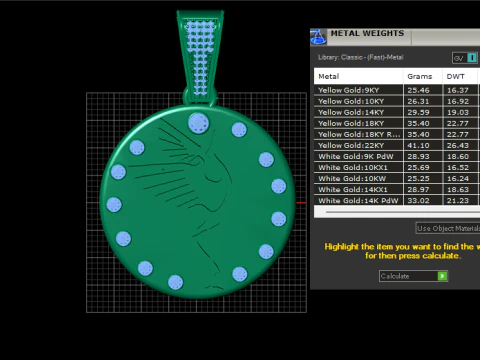Select the Yellow Gold:22KY row

397,145
